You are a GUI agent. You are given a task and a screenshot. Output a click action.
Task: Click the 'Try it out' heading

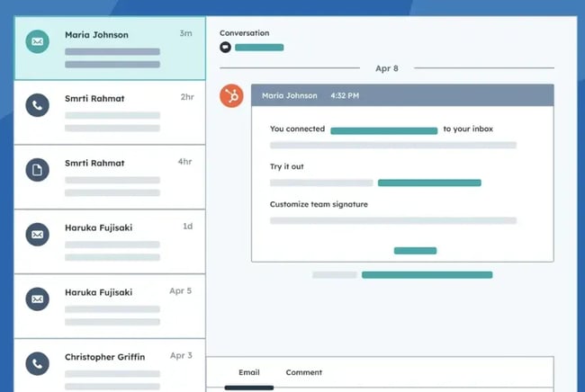coord(286,166)
